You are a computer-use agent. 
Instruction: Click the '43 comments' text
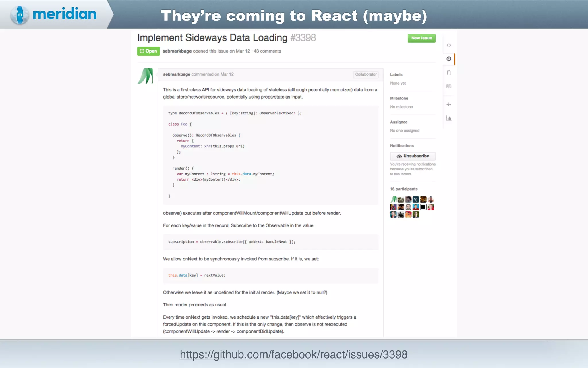point(267,51)
